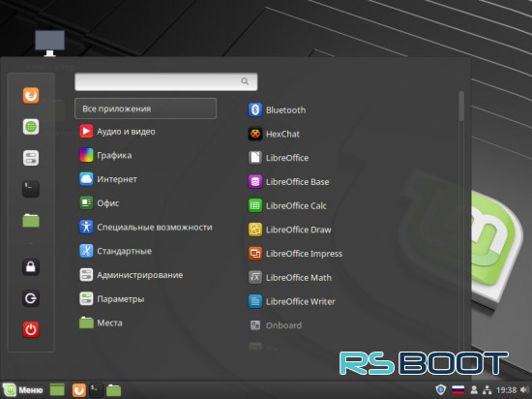Click the 19:38 clock on panel
The width and height of the screenshot is (532, 399).
pyautogui.click(x=506, y=390)
